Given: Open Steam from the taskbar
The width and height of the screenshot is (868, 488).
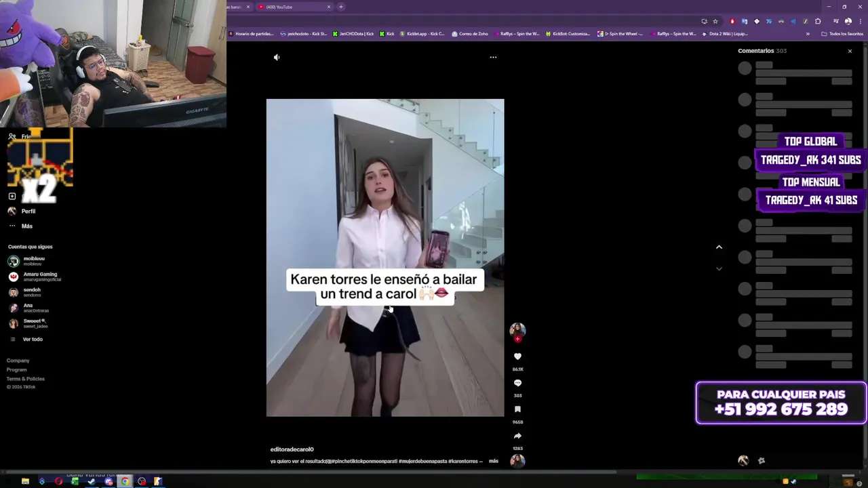Looking at the screenshot, I should coord(92,481).
